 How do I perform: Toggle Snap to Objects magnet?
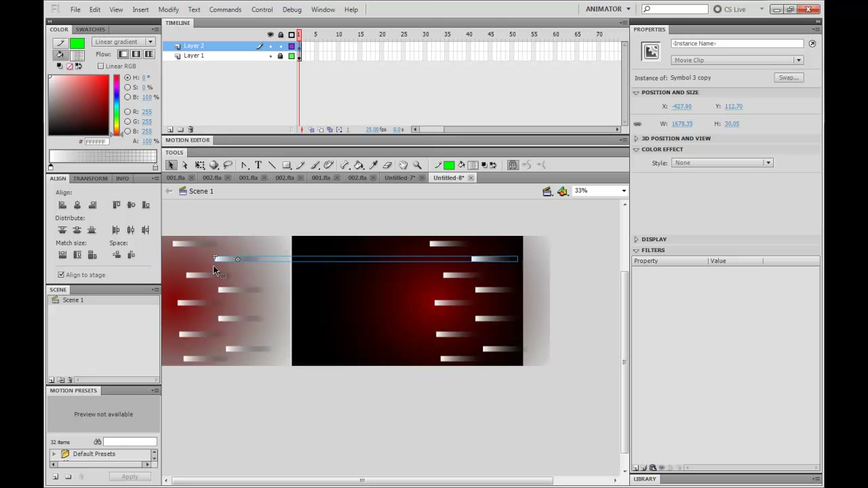[x=513, y=165]
